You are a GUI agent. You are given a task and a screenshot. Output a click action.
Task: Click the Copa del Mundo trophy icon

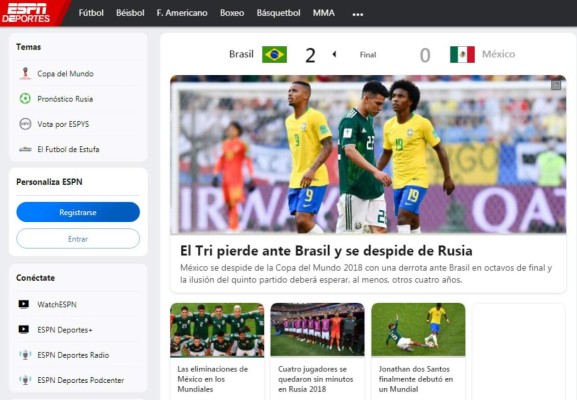(x=25, y=74)
